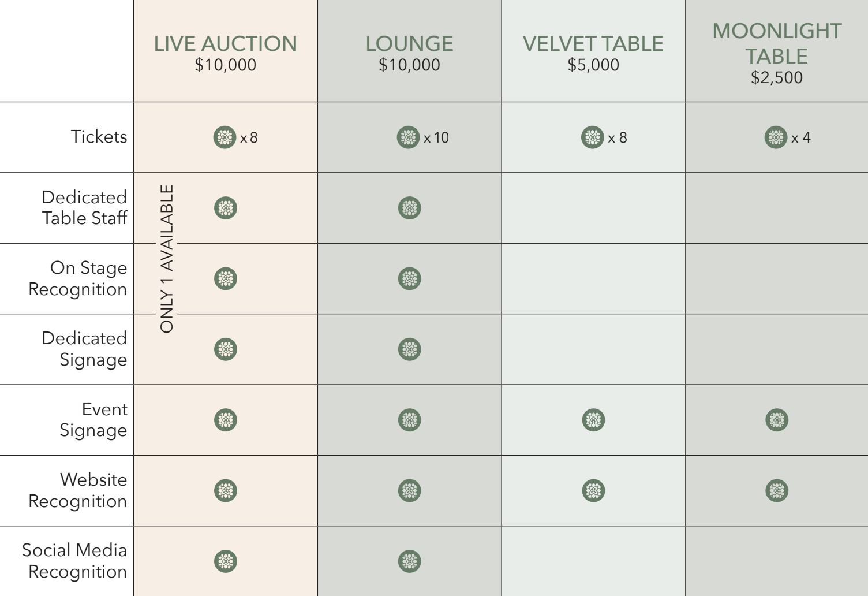
Task: Click Lounge Dedicated Table Staff icon
Action: (x=410, y=208)
